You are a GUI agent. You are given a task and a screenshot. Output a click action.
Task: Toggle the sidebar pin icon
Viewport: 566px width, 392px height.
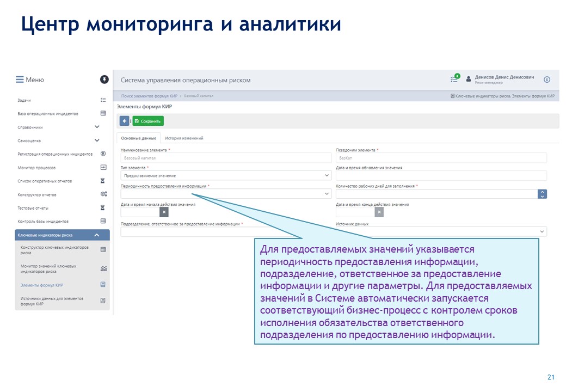[104, 79]
